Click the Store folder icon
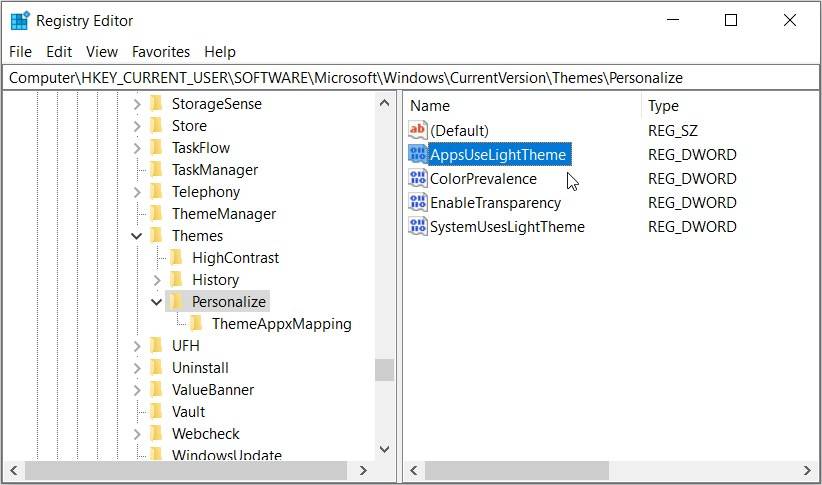The width and height of the screenshot is (822, 485). tap(156, 125)
